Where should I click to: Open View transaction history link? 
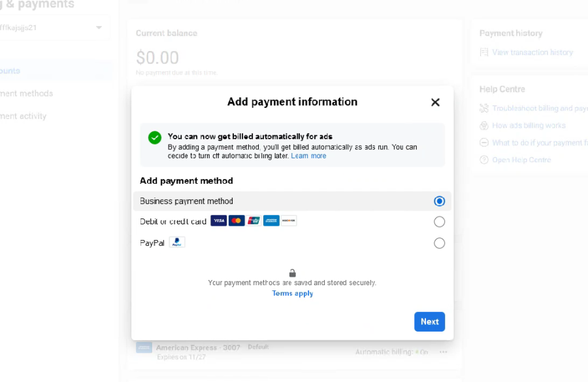(532, 52)
